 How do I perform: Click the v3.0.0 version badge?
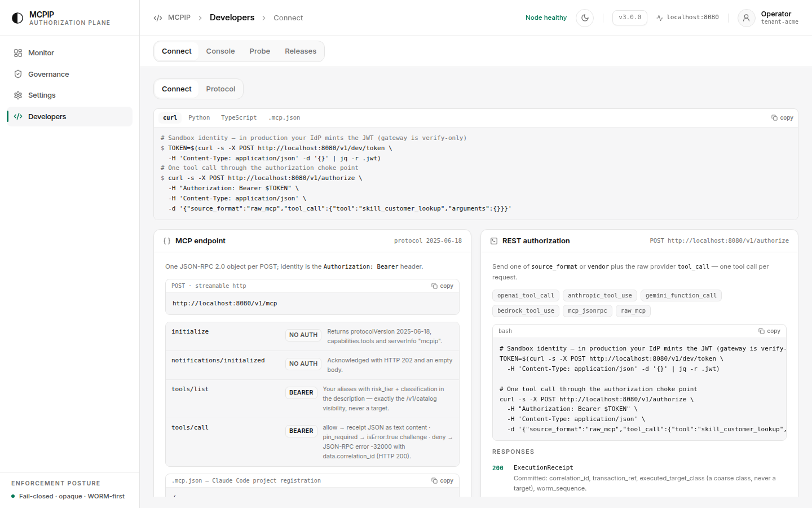[630, 17]
